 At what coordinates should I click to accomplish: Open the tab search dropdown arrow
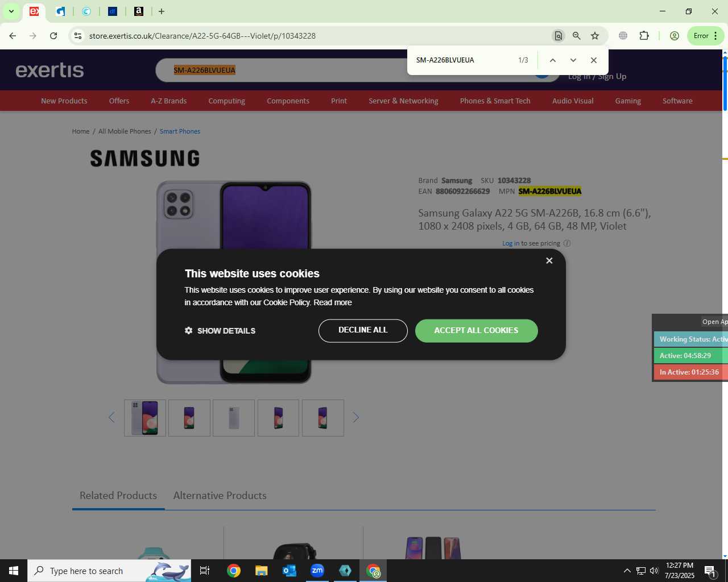11,11
